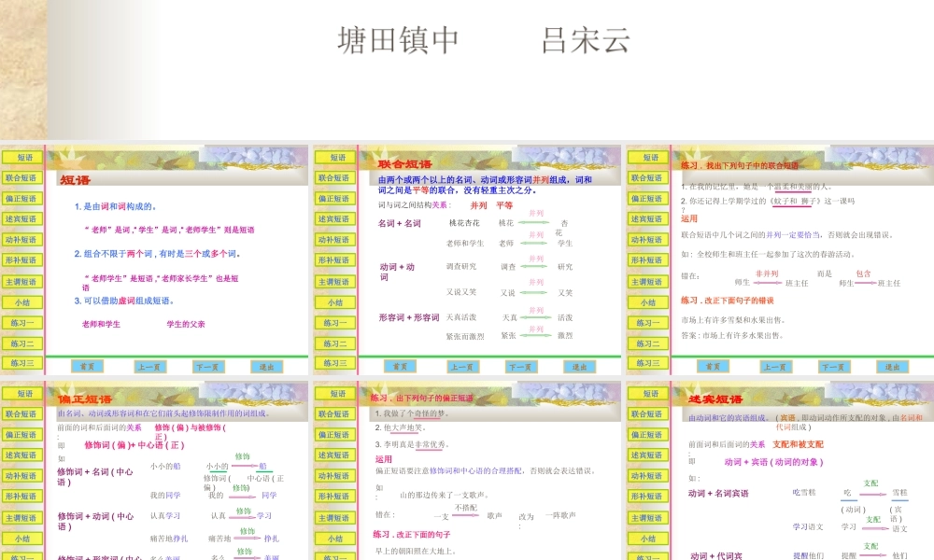Click 首页 button on the 短语 slide
934x560 pixels.
87,367
